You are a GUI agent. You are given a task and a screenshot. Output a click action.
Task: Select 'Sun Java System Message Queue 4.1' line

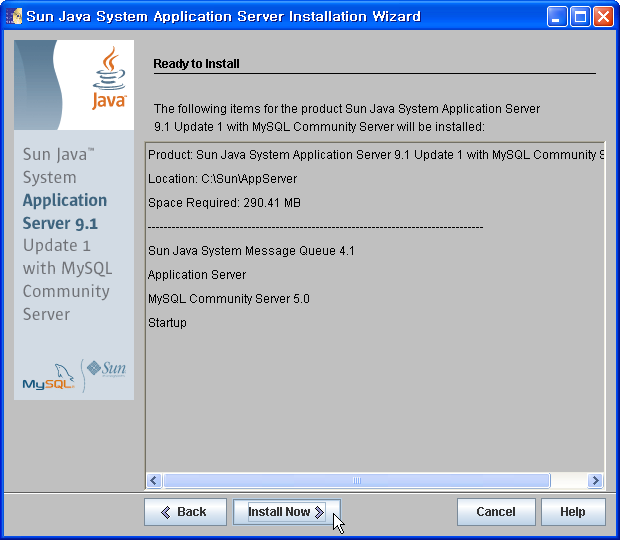(251, 251)
